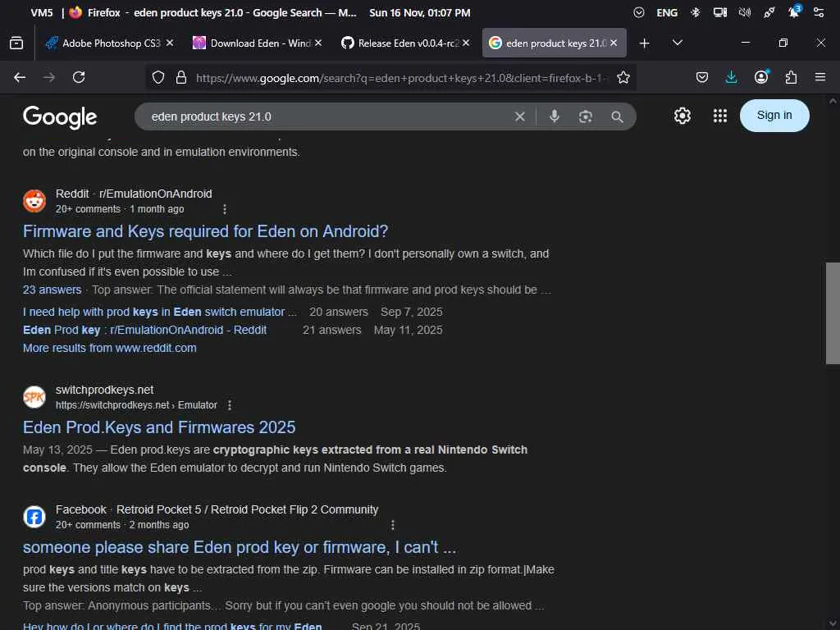The height and width of the screenshot is (630, 840).
Task: Focus the Firefox URL address bar
Action: coord(402,78)
